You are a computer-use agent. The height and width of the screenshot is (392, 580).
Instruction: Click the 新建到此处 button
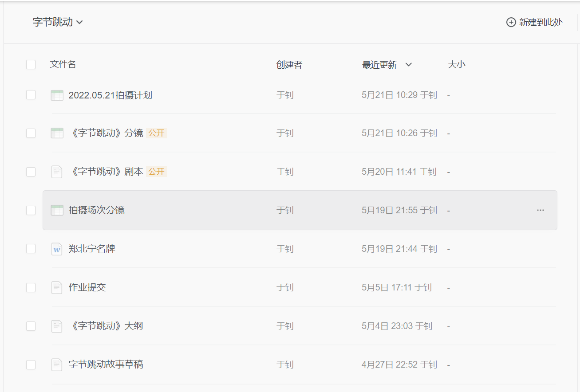tap(535, 22)
